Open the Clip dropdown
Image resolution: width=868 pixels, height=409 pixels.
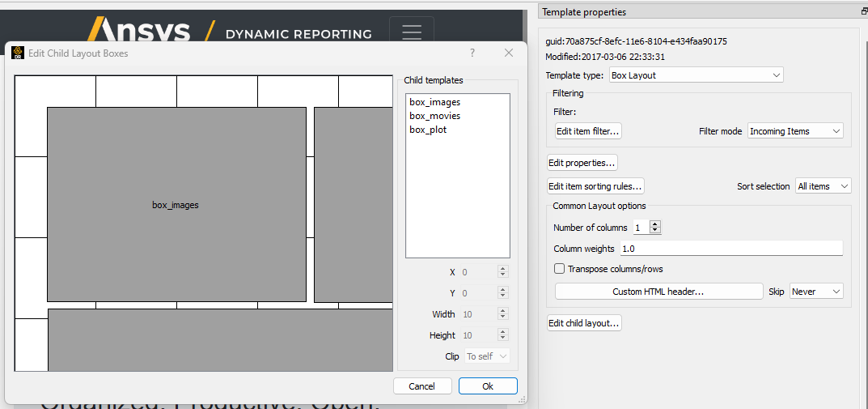[488, 356]
